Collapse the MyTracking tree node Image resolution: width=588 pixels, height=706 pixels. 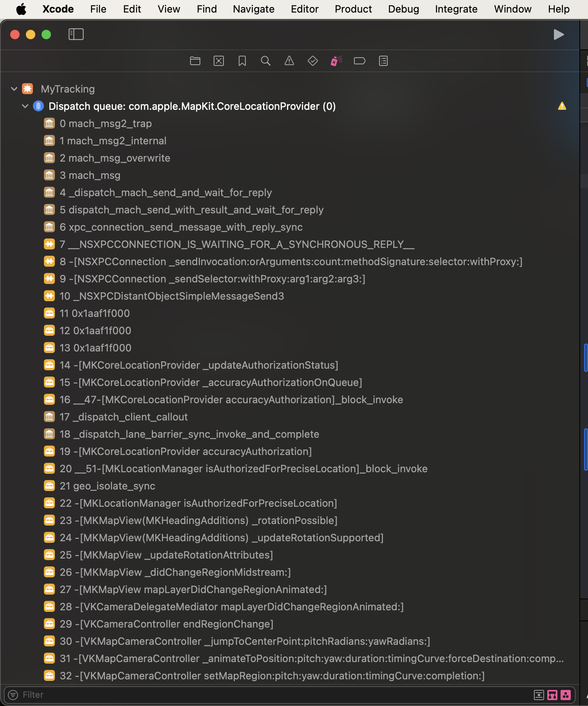tap(14, 89)
